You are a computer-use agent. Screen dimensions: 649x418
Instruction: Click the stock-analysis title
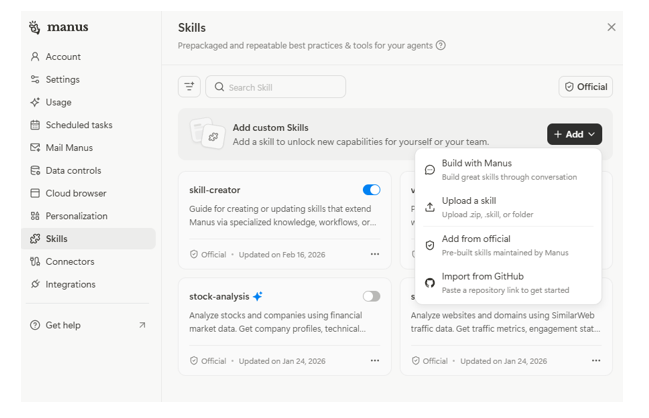tap(219, 297)
